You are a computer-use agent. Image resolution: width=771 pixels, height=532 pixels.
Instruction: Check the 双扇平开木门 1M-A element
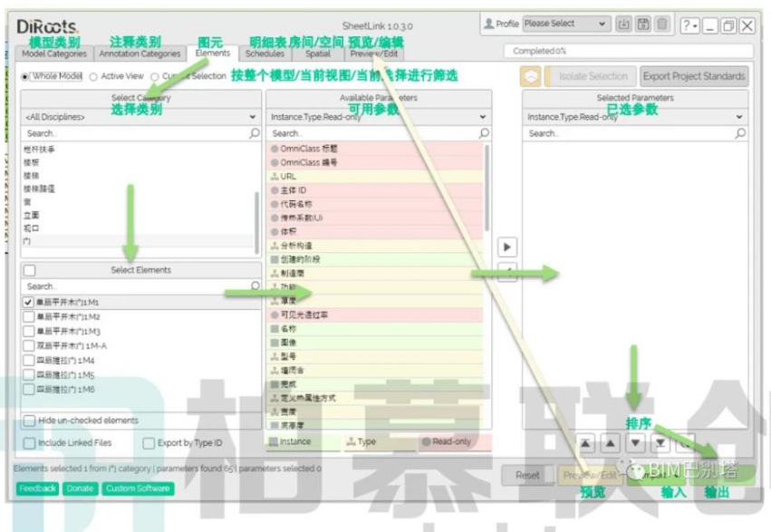[28, 345]
